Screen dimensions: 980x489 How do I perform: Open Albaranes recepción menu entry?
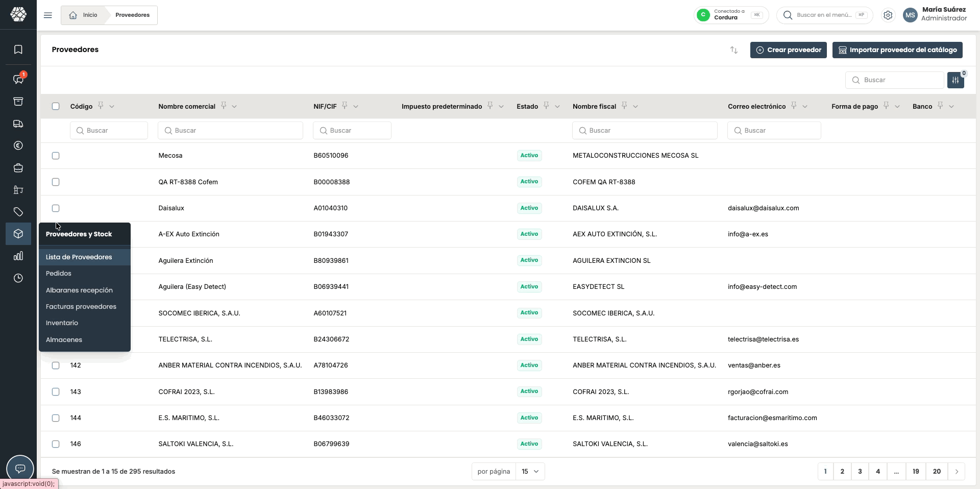pos(85,290)
